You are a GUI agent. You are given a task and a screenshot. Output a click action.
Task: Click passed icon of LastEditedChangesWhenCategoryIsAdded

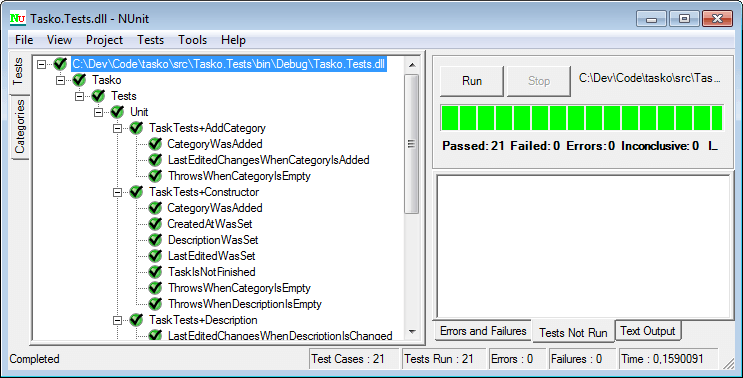coord(155,160)
